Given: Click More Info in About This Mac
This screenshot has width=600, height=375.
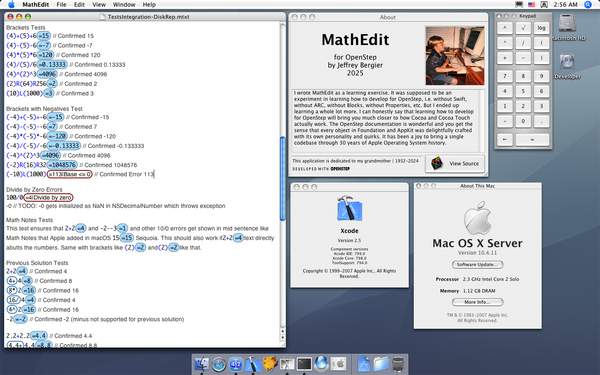Looking at the screenshot, I should [477, 302].
